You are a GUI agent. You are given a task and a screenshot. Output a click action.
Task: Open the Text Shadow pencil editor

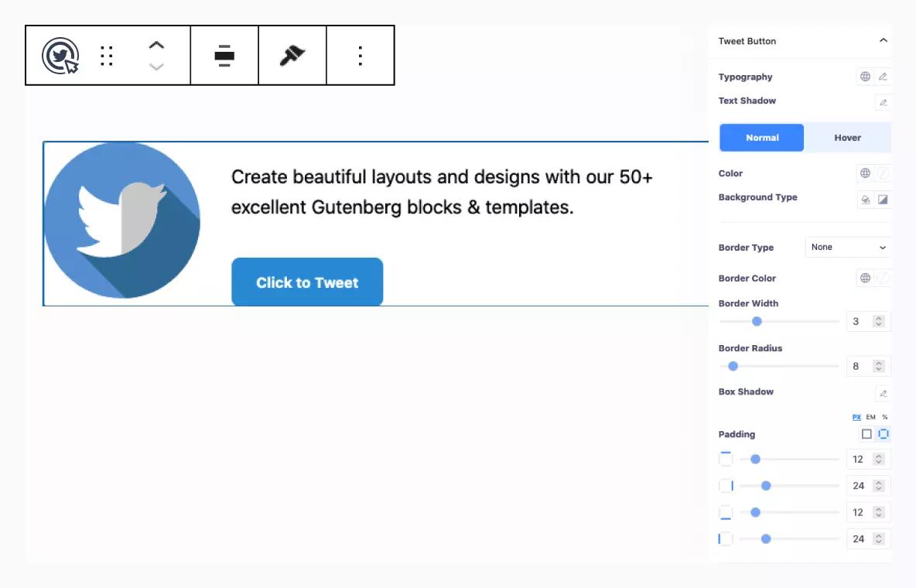coord(884,101)
